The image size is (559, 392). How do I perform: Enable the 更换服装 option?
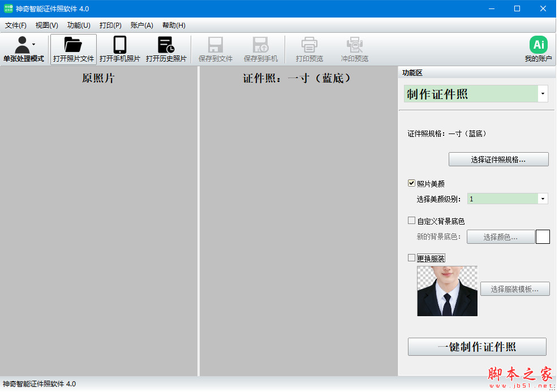[411, 258]
